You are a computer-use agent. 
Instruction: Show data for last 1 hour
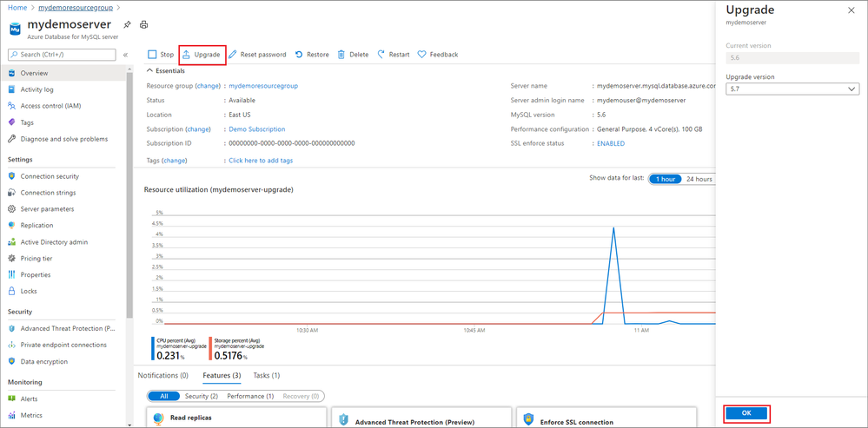pos(665,179)
